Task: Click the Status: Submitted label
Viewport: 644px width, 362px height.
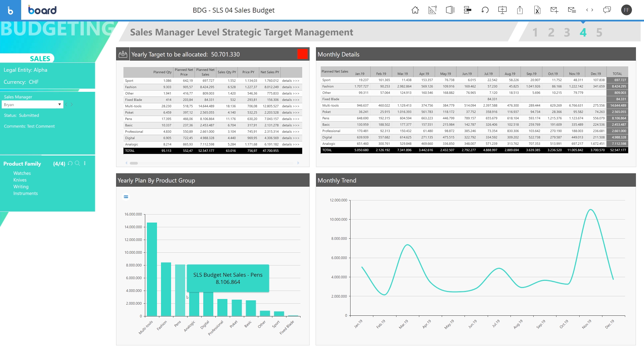Action: (x=21, y=115)
